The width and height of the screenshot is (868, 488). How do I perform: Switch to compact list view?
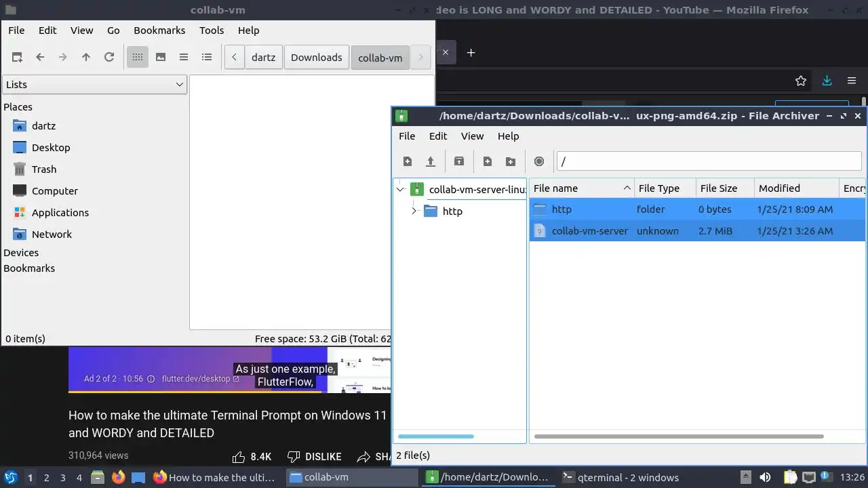(184, 58)
